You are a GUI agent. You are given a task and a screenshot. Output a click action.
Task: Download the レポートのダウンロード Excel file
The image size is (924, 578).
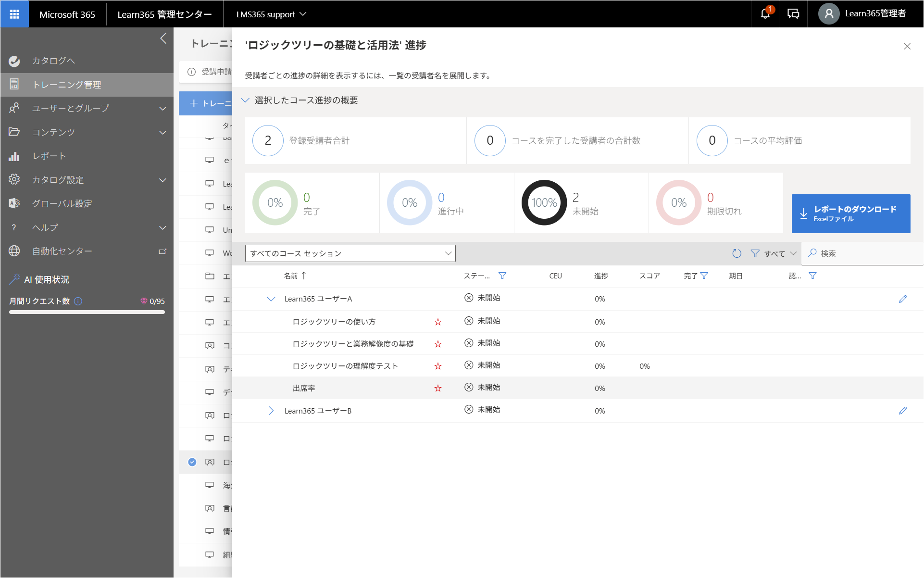coord(851,214)
